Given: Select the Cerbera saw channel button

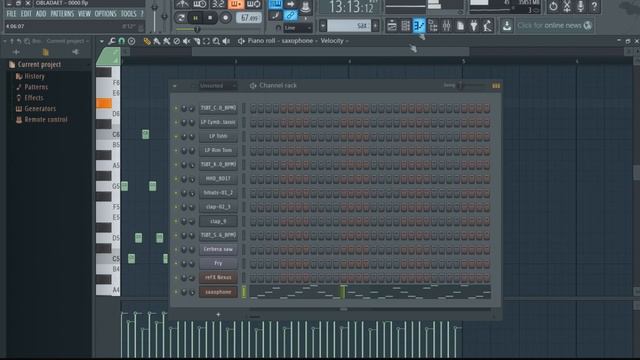Looking at the screenshot, I should tap(218, 249).
